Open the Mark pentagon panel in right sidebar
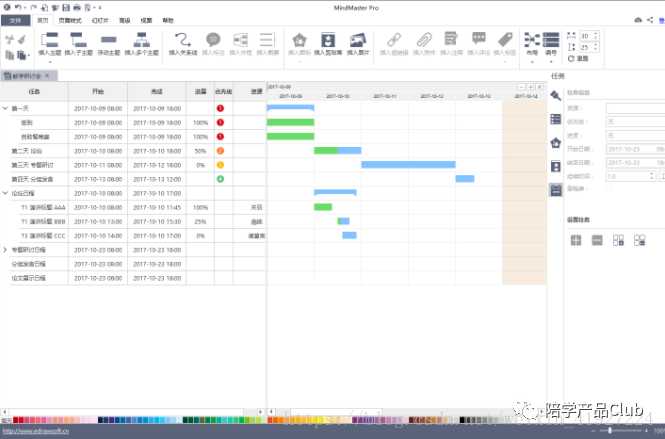 click(x=556, y=143)
